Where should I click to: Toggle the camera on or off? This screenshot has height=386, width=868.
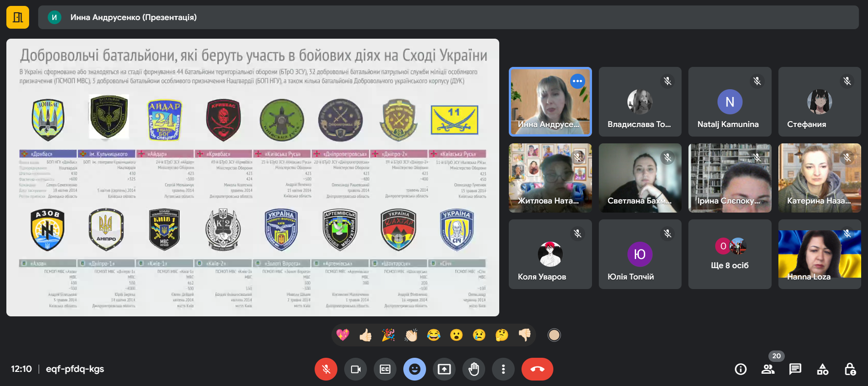pyautogui.click(x=356, y=369)
